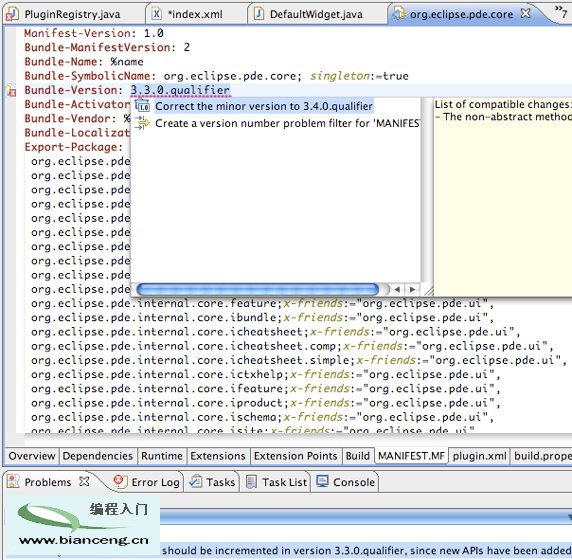Image resolution: width=572 pixels, height=560 pixels.
Task: Click the quick fix popup scroll right arrow
Action: coord(412,289)
